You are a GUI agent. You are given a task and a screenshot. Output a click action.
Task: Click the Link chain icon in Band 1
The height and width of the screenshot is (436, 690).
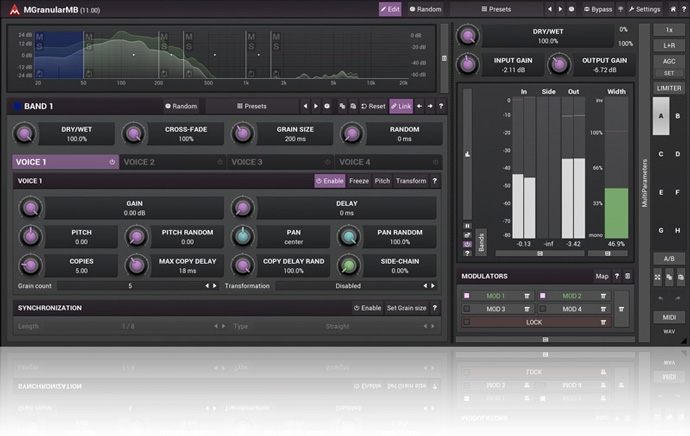pos(400,106)
